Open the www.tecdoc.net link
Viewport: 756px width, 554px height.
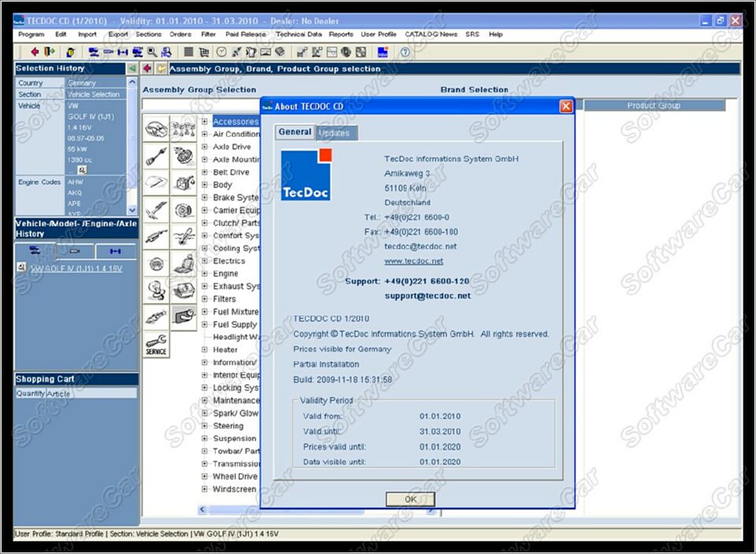(x=414, y=261)
